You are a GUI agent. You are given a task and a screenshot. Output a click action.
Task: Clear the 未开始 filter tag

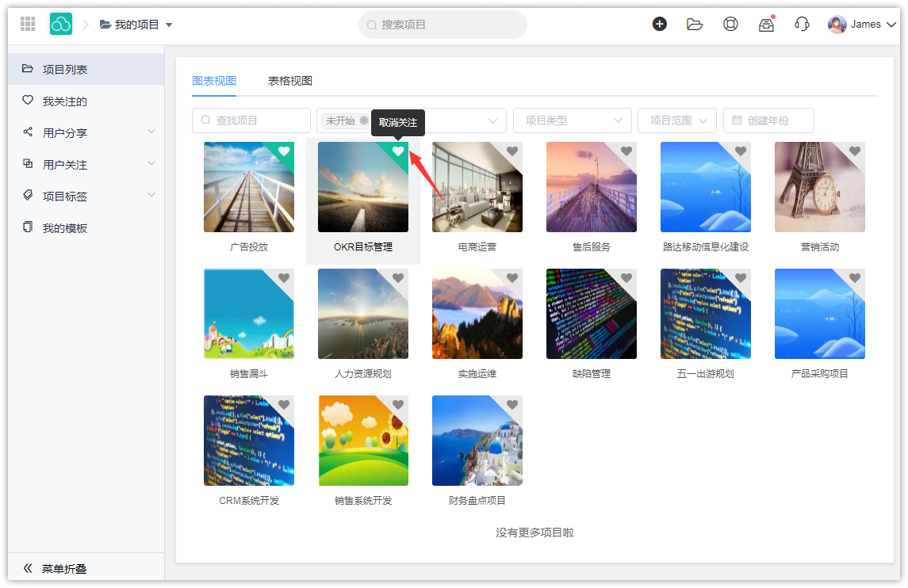(x=364, y=120)
